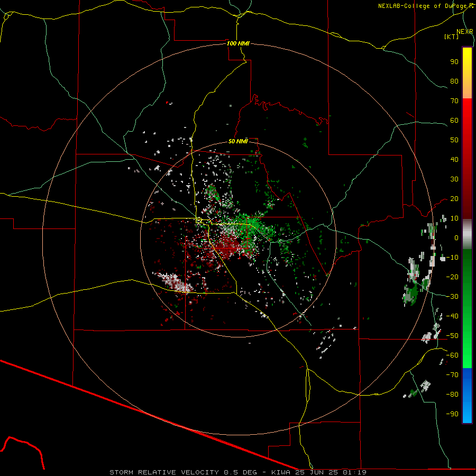Click the gray zero-velocity segment of color bar

pyautogui.click(x=467, y=234)
